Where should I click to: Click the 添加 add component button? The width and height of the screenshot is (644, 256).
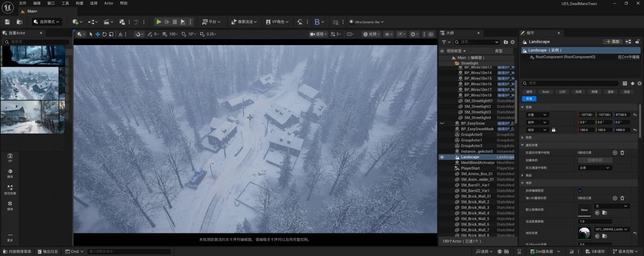point(613,42)
